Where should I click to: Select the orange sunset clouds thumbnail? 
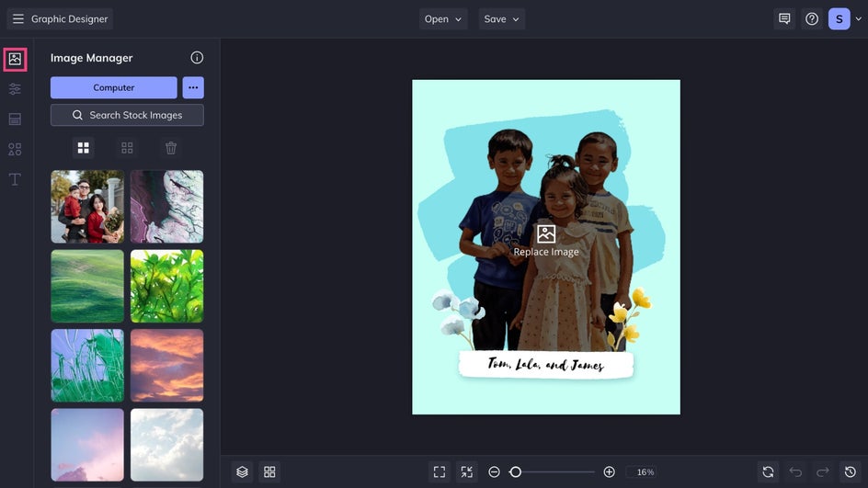click(x=166, y=366)
